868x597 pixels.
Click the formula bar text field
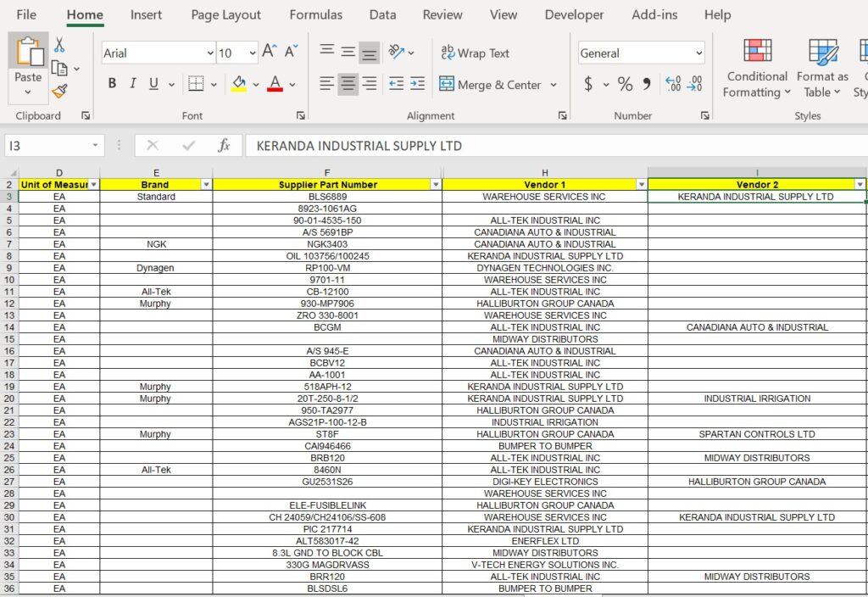tap(556, 146)
